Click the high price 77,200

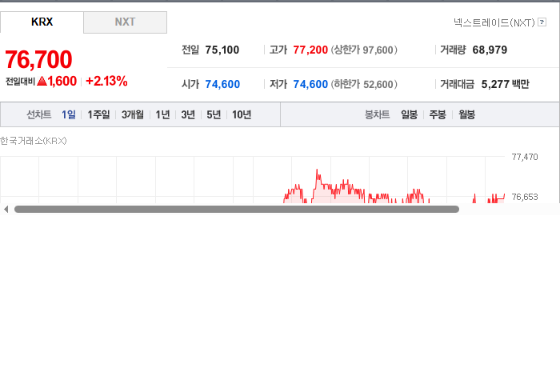coord(310,50)
